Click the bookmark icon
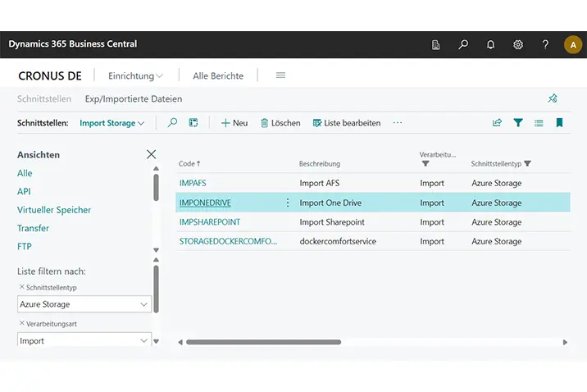Viewport: 587px width, 392px height. click(559, 123)
